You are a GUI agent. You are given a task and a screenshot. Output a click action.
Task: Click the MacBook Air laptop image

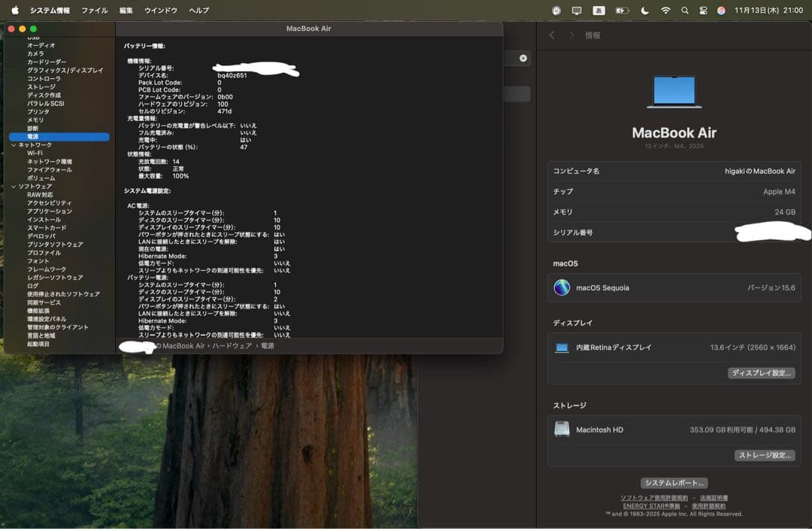click(674, 93)
